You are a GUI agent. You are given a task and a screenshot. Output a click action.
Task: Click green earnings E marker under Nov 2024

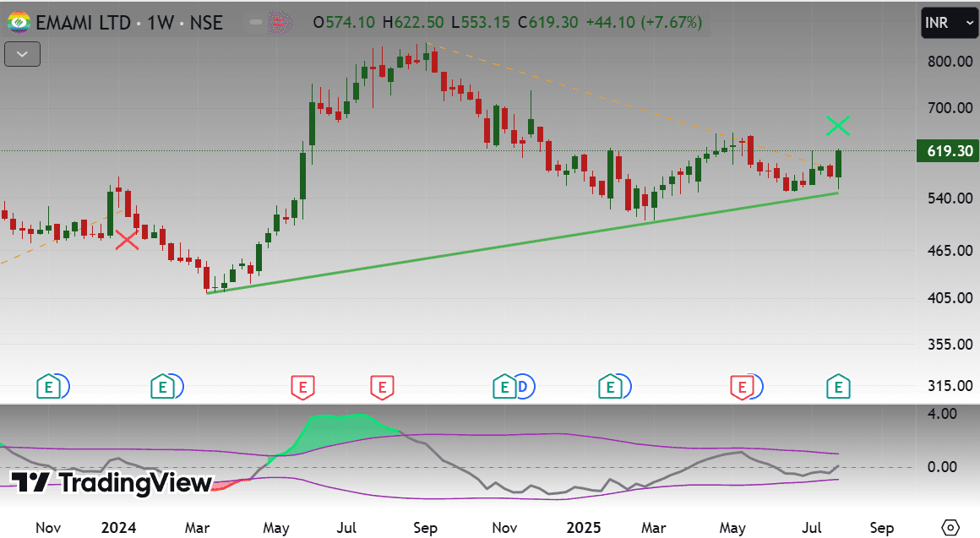tap(504, 388)
